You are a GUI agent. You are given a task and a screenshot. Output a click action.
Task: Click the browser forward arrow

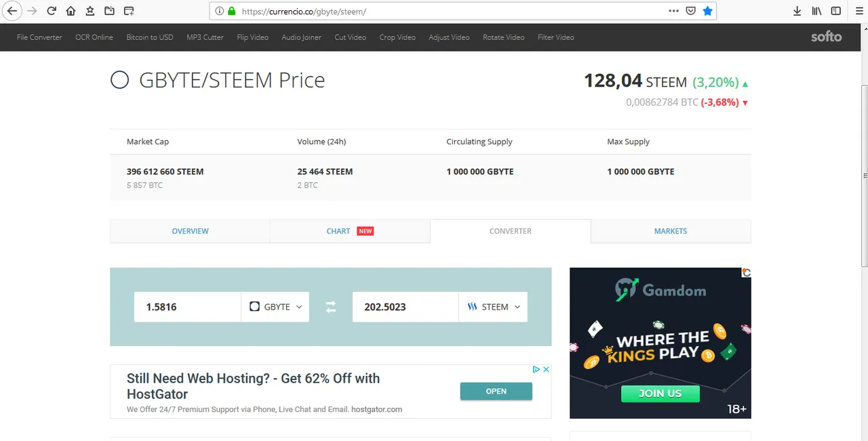(x=32, y=11)
